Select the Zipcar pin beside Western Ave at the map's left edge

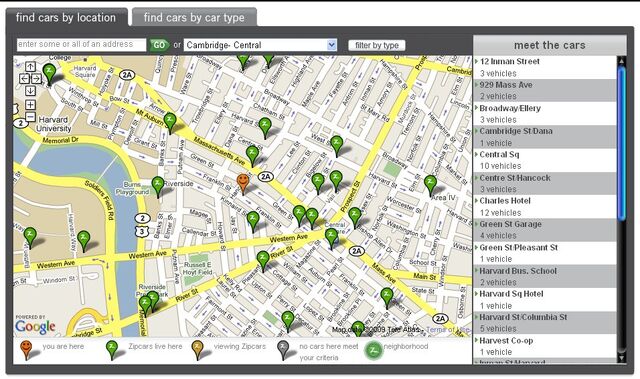30,237
